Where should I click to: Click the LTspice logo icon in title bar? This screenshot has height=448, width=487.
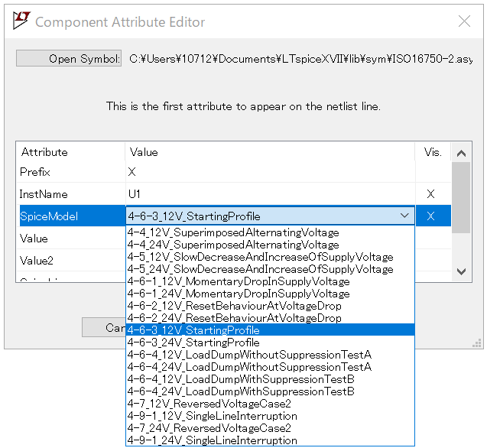(x=21, y=21)
